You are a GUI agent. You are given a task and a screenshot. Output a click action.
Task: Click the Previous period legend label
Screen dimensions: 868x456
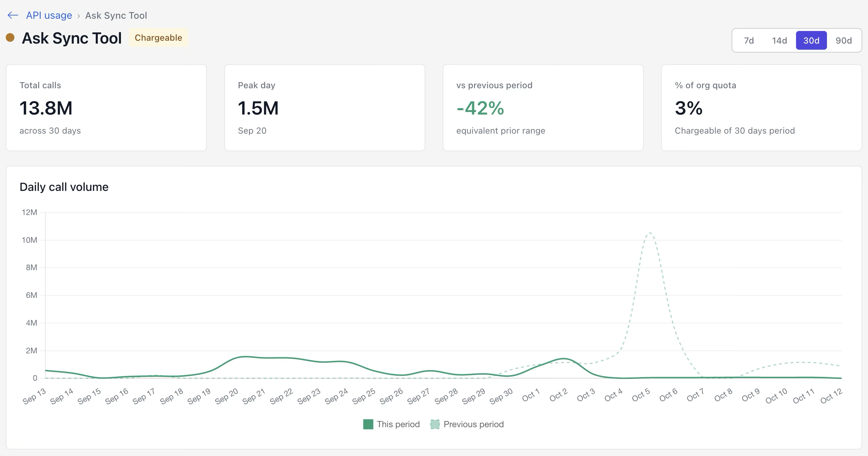pyautogui.click(x=474, y=424)
